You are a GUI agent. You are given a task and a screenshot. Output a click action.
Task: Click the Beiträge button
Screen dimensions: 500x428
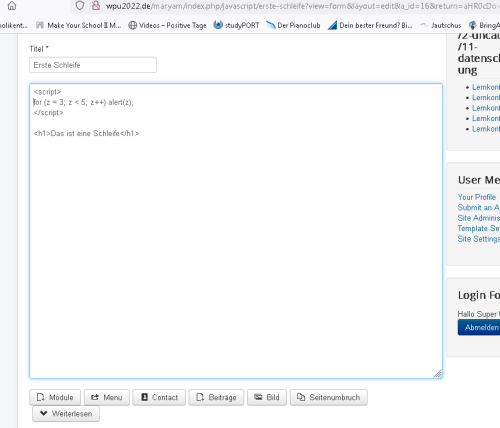click(216, 397)
